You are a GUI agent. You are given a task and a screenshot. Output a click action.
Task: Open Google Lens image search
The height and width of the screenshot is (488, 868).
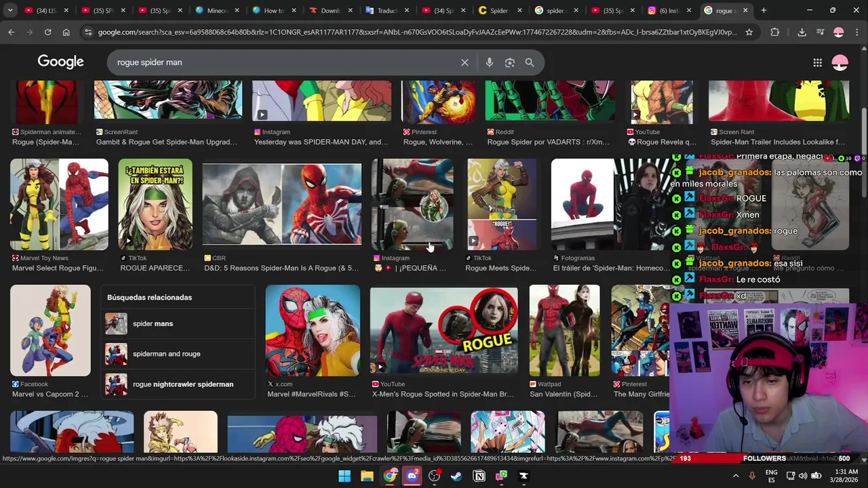point(510,62)
